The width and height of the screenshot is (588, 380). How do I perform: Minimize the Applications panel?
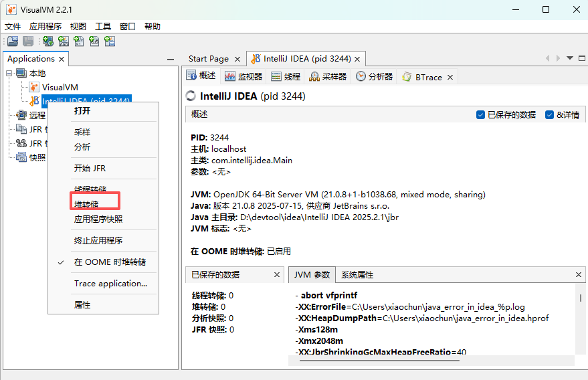click(171, 60)
